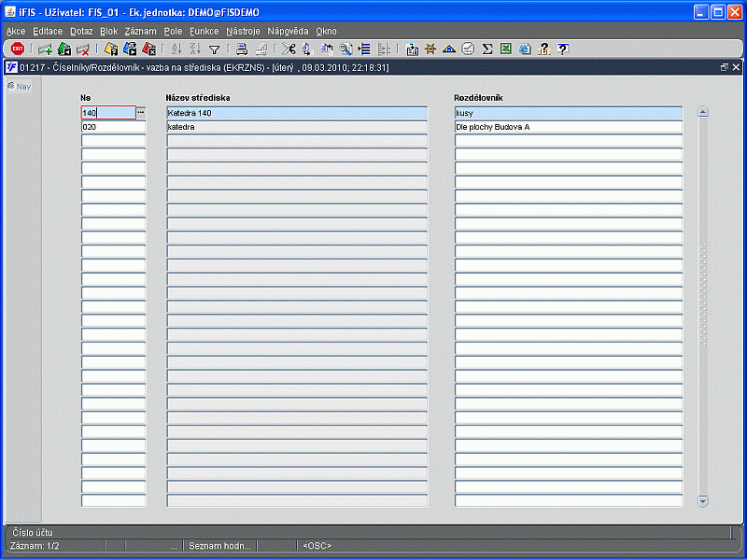Select the Rozdělovník field containing kusy

pyautogui.click(x=568, y=113)
